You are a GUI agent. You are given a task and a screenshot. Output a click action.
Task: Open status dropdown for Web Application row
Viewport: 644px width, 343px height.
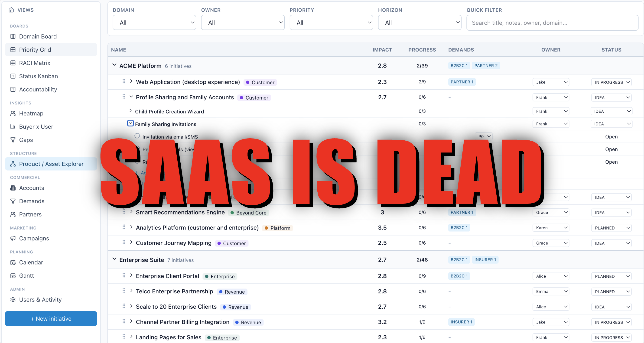click(x=611, y=82)
